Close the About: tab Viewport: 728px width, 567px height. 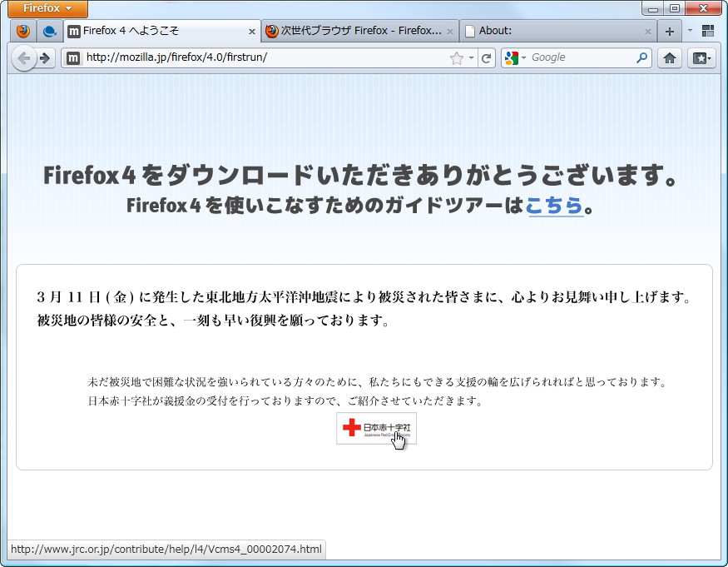tap(648, 30)
